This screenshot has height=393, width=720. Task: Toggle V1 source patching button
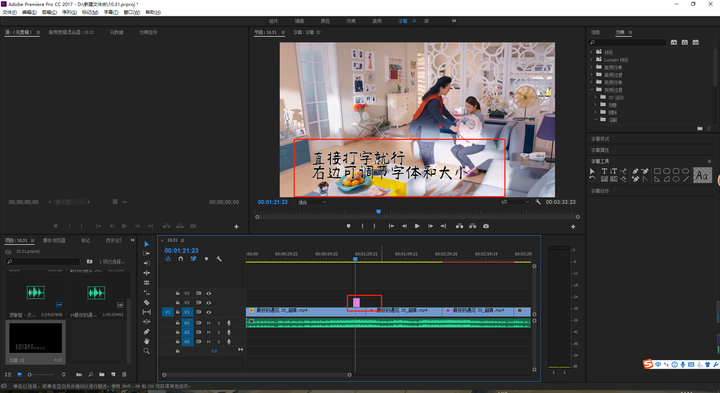[x=168, y=312]
